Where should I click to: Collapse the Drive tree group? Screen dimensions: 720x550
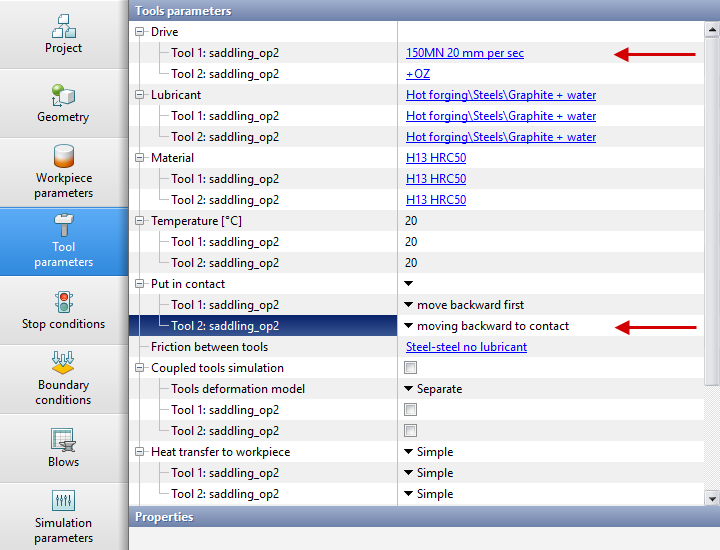point(140,32)
